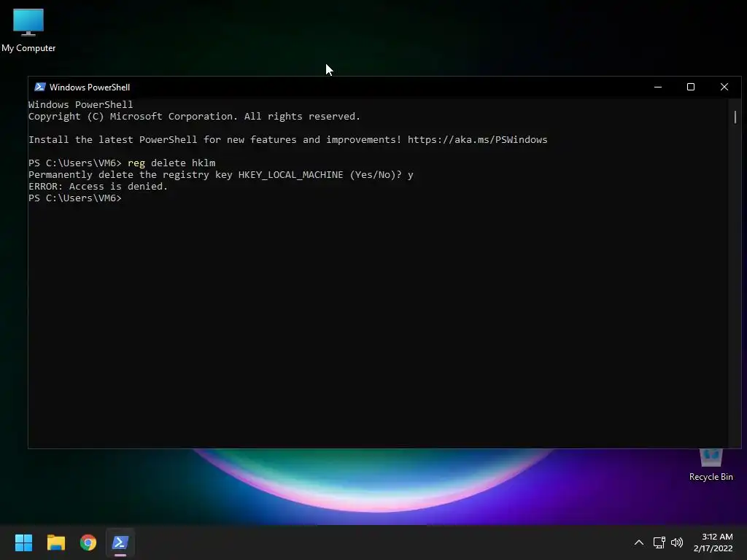Click the 'Windows PowerShell' title bar text
Image resolution: width=747 pixels, height=560 pixels.
pos(90,87)
